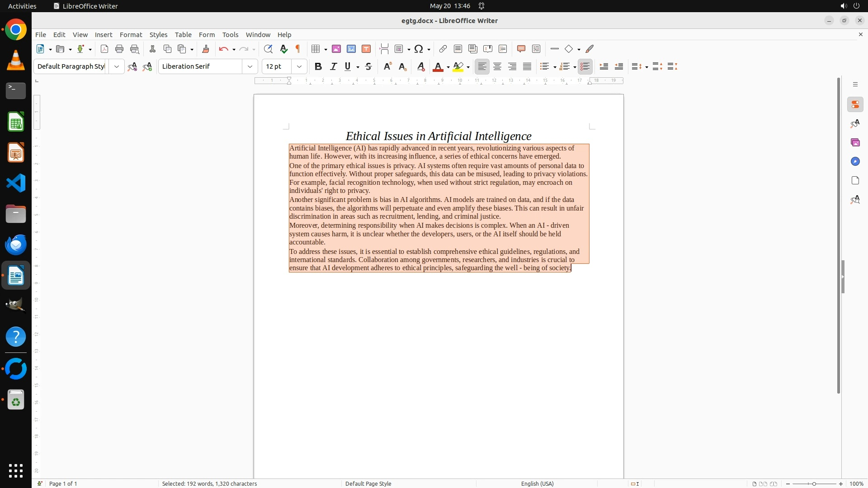Screen dimensions: 868x488
Task: Toggle Bold formatting
Action: [x=318, y=67]
